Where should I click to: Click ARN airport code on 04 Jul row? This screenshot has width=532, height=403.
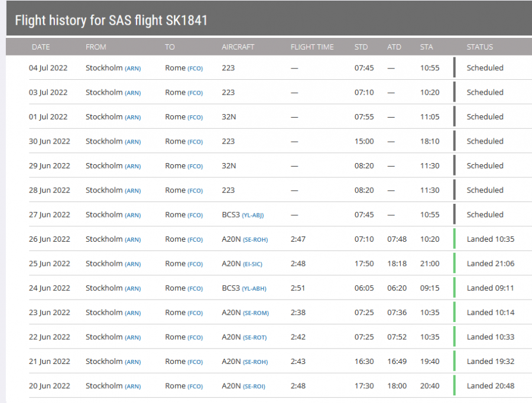(x=132, y=69)
